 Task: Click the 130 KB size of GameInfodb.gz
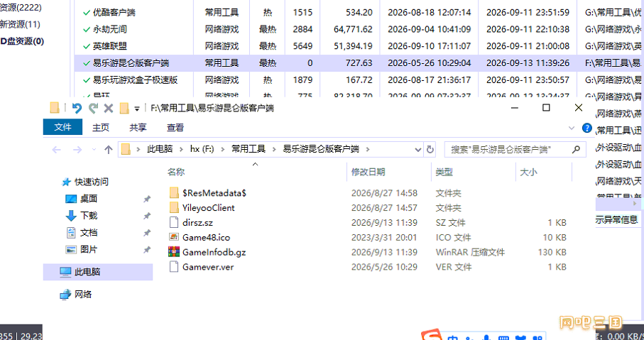click(552, 252)
